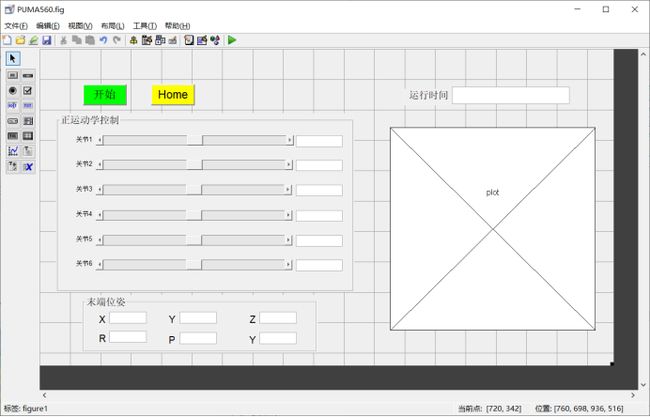Click the 关节5 slider right arrow
The image size is (650, 417).
tap(289, 240)
